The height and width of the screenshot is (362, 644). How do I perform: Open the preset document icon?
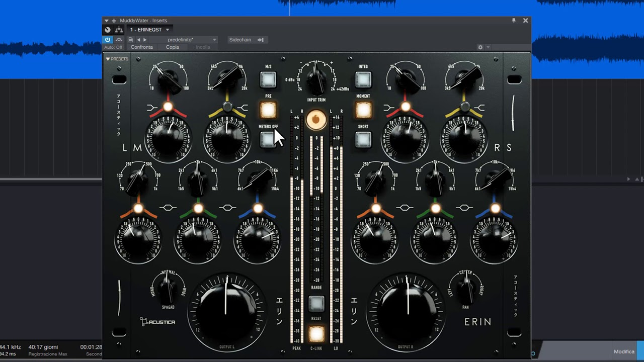130,40
